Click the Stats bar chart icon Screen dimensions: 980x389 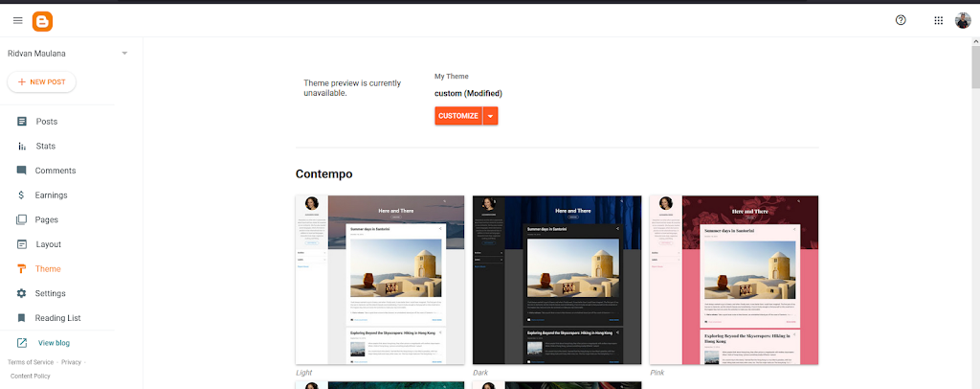point(22,146)
